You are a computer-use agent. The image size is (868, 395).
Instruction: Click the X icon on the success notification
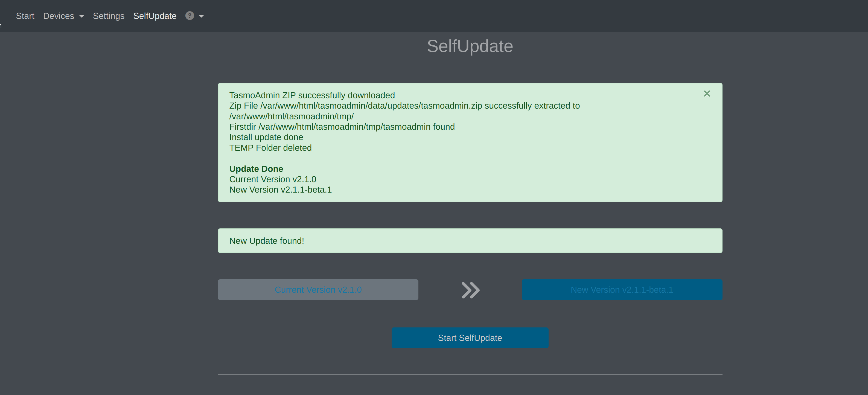(707, 93)
